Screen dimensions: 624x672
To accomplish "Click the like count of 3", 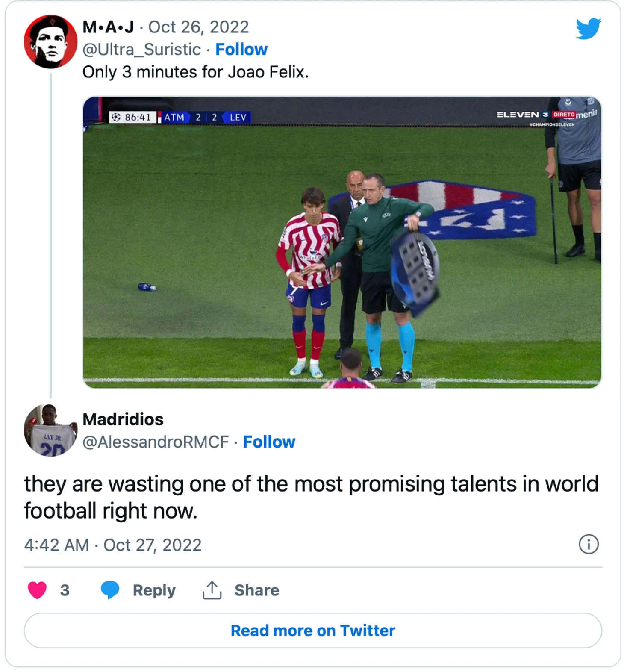I will coord(65,590).
